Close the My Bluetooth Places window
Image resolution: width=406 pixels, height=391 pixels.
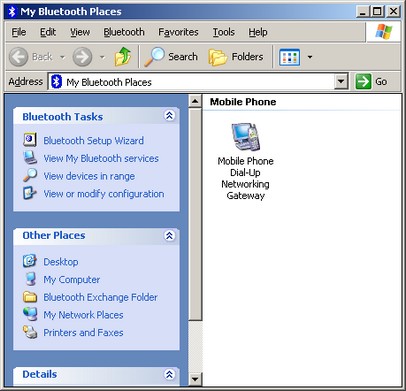[x=393, y=12]
